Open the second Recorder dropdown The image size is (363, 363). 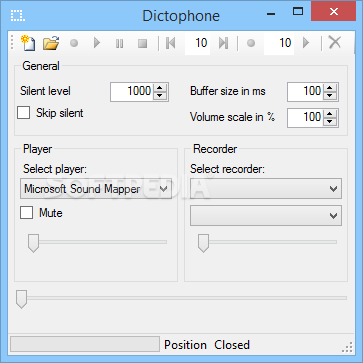point(266,215)
